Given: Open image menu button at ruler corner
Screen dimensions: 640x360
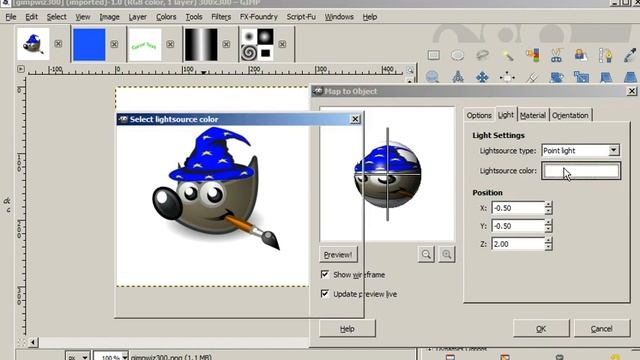Looking at the screenshot, I should pyautogui.click(x=21, y=69).
